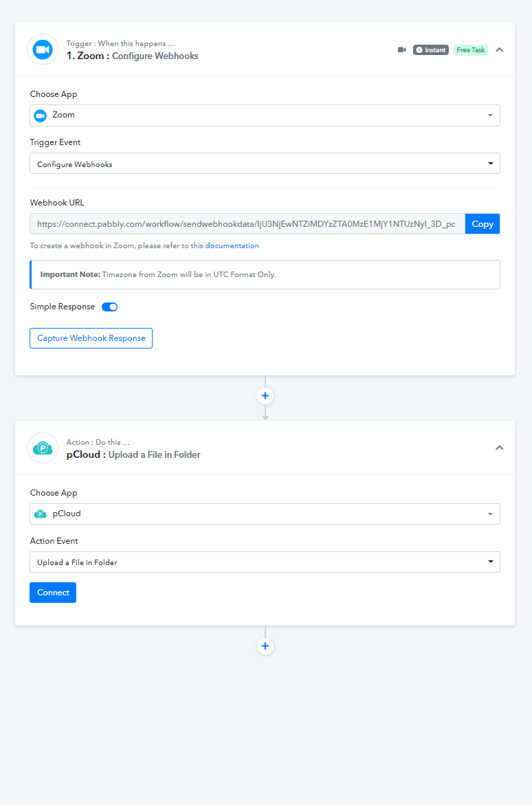Click the video camera icon beside Instant badge
The height and width of the screenshot is (805, 532).
click(x=402, y=49)
